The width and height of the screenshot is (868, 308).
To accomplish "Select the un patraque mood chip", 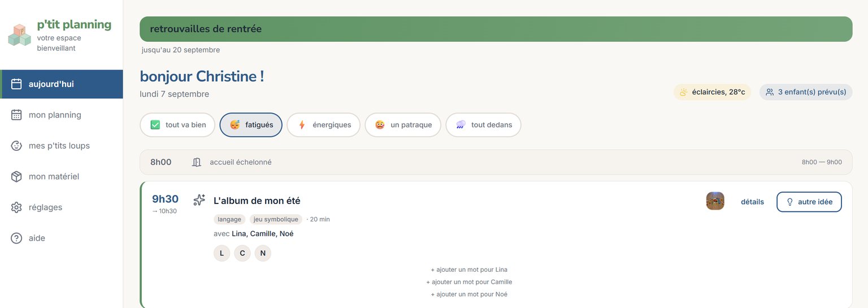I will pyautogui.click(x=403, y=125).
